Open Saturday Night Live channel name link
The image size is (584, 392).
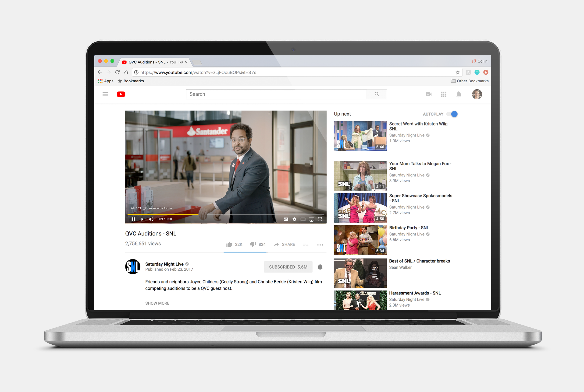[x=164, y=264]
